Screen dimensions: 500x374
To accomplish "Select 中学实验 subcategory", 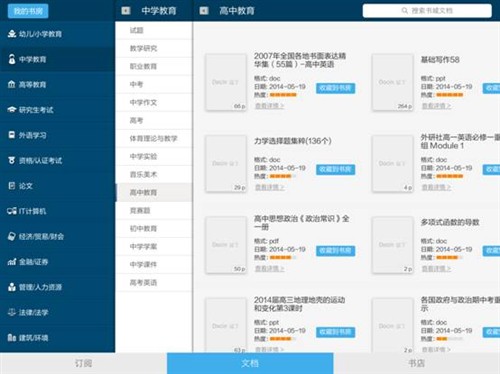I will coord(154,156).
